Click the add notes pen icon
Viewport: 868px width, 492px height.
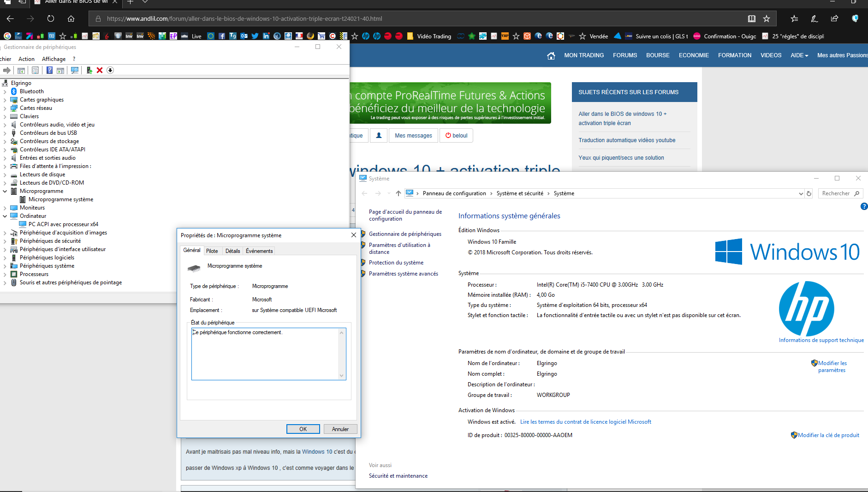point(814,19)
